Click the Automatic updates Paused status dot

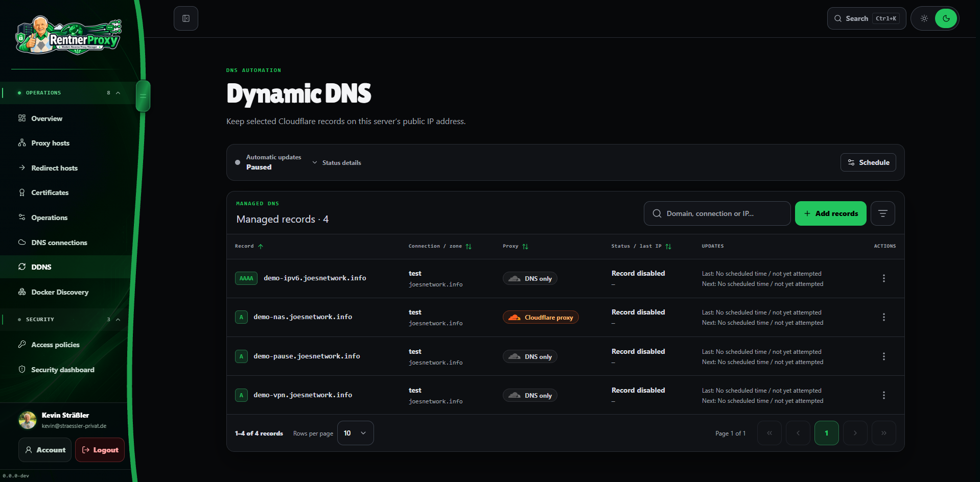(238, 162)
